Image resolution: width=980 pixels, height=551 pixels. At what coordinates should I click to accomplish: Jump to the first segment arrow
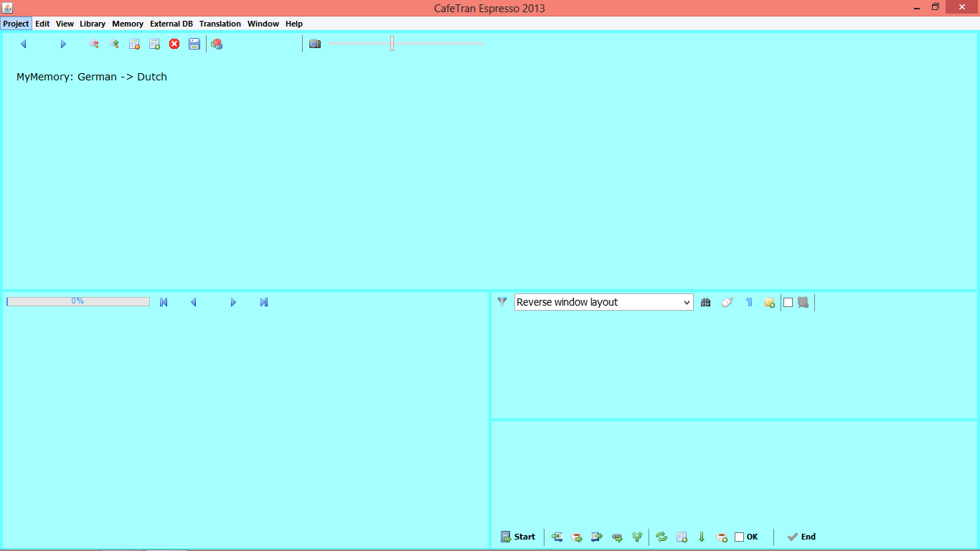pyautogui.click(x=164, y=302)
